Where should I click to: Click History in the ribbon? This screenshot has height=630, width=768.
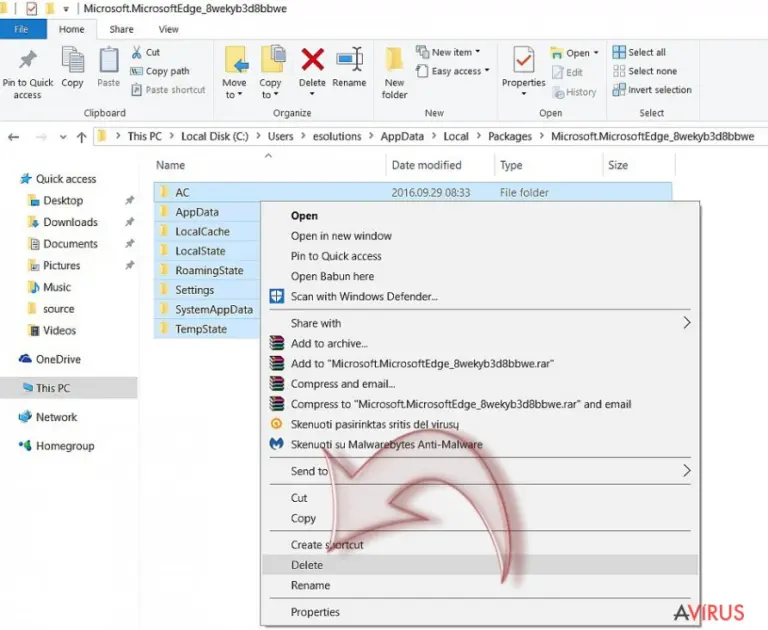tap(574, 92)
